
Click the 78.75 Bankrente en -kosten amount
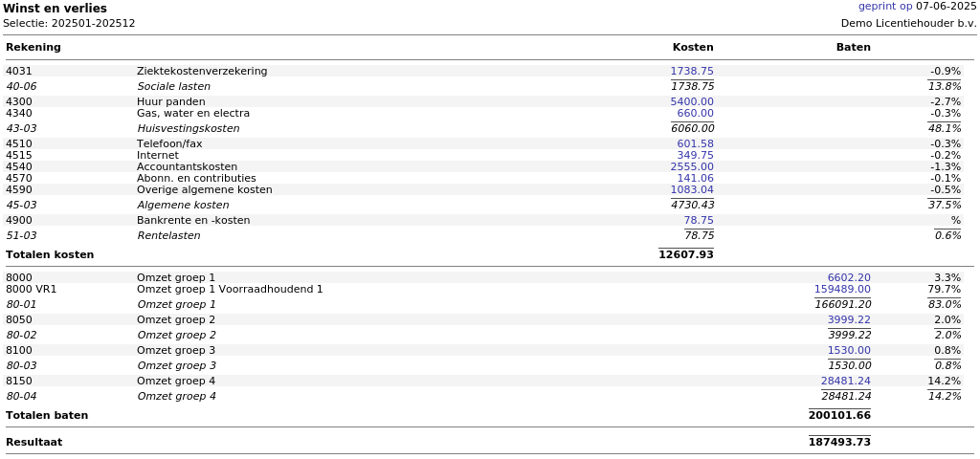tap(698, 220)
